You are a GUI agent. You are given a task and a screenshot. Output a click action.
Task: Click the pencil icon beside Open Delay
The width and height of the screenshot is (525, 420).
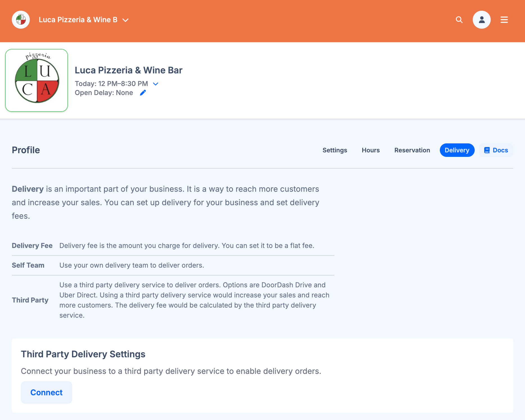point(143,93)
